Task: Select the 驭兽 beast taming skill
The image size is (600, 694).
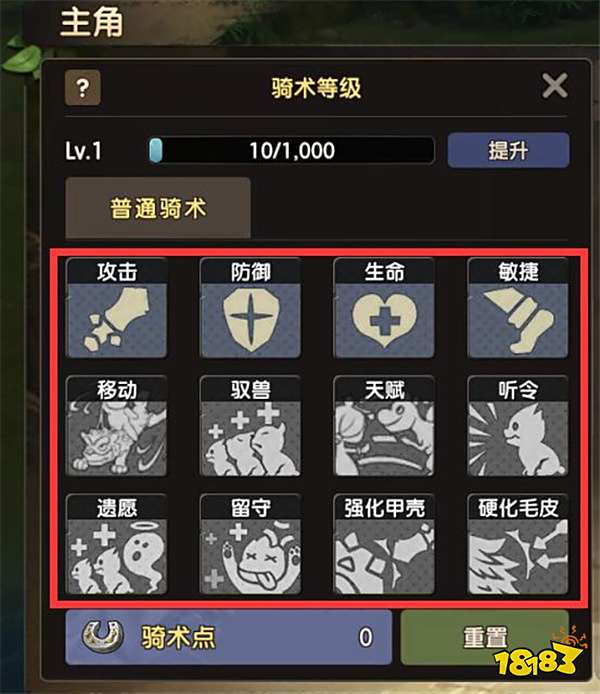Action: pyautogui.click(x=250, y=426)
